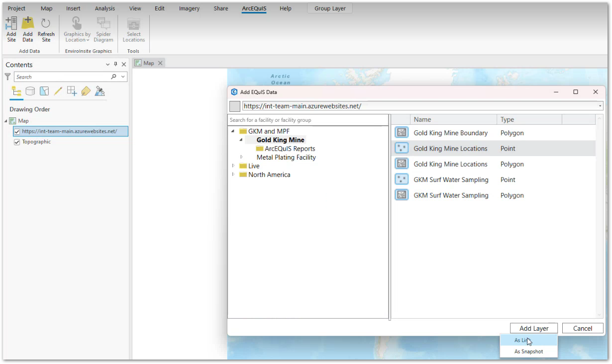Click the last Contents list-view icon
This screenshot has width=612, height=364.
(x=100, y=91)
